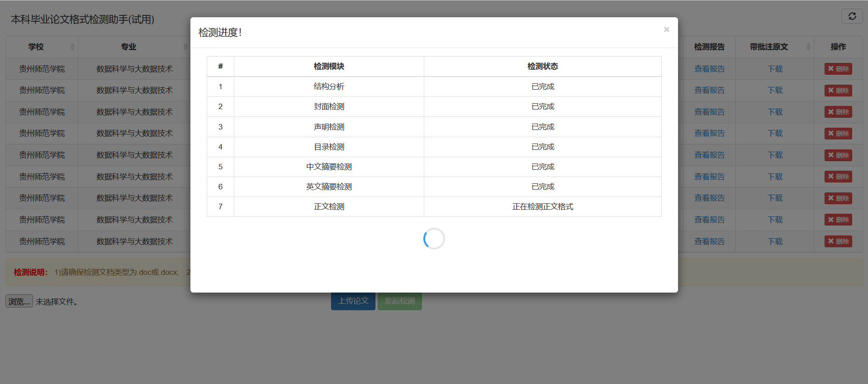Click the refresh icon at top right

tap(852, 16)
